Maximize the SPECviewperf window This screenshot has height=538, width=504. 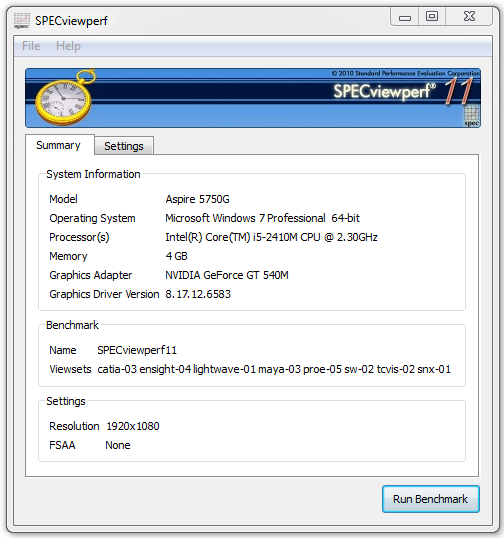click(432, 16)
